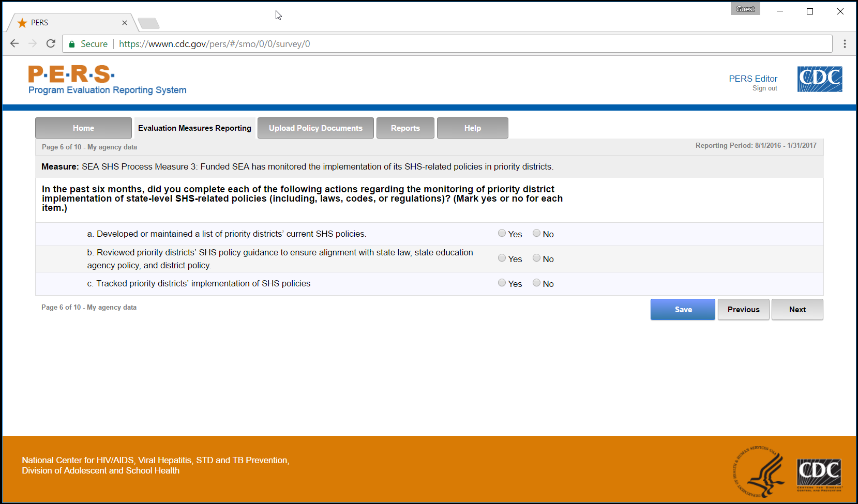Click the 'In the past six months' question text
858x504 pixels.
(x=303, y=198)
